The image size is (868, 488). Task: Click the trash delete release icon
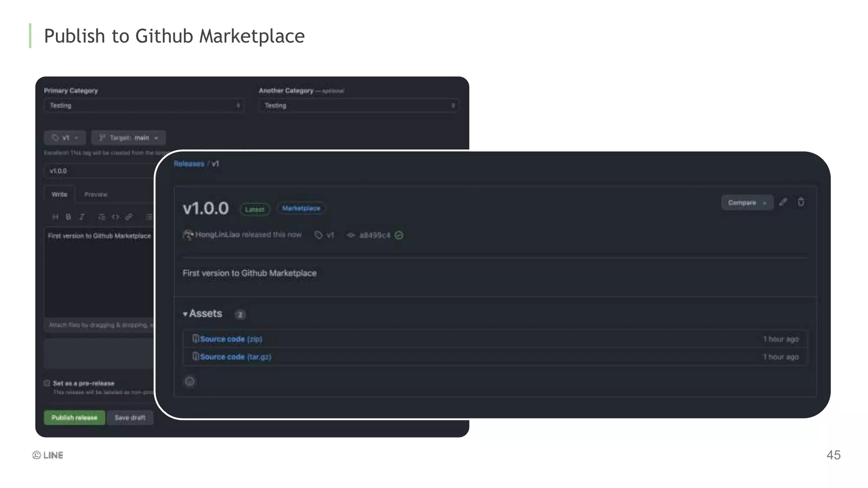tap(801, 202)
